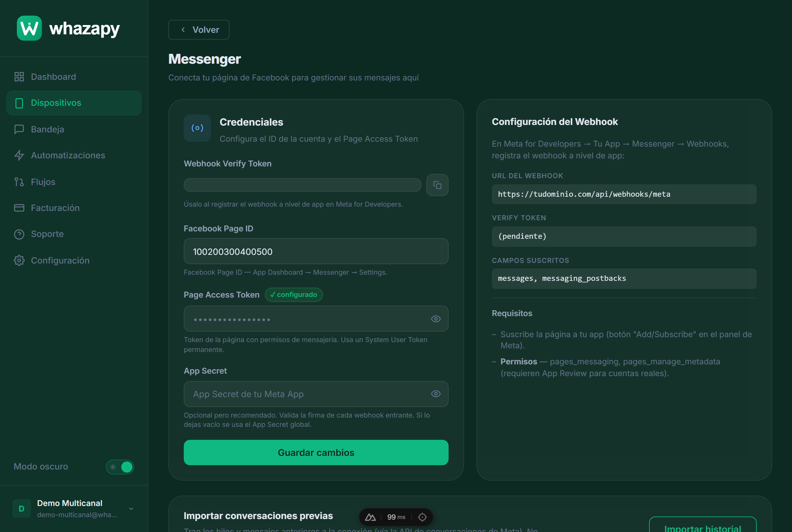
Task: Show the Page Access Token value
Action: point(436,319)
